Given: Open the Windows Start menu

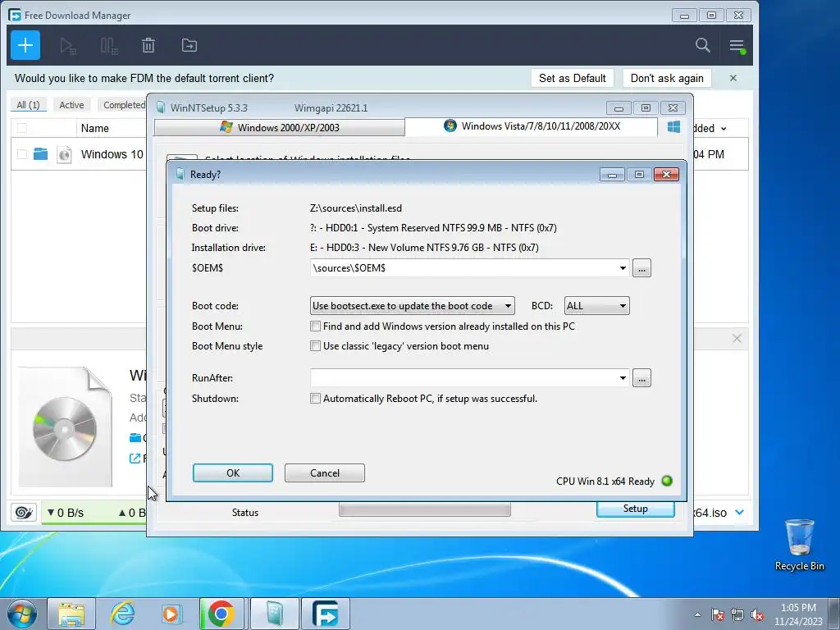Looking at the screenshot, I should click(21, 614).
